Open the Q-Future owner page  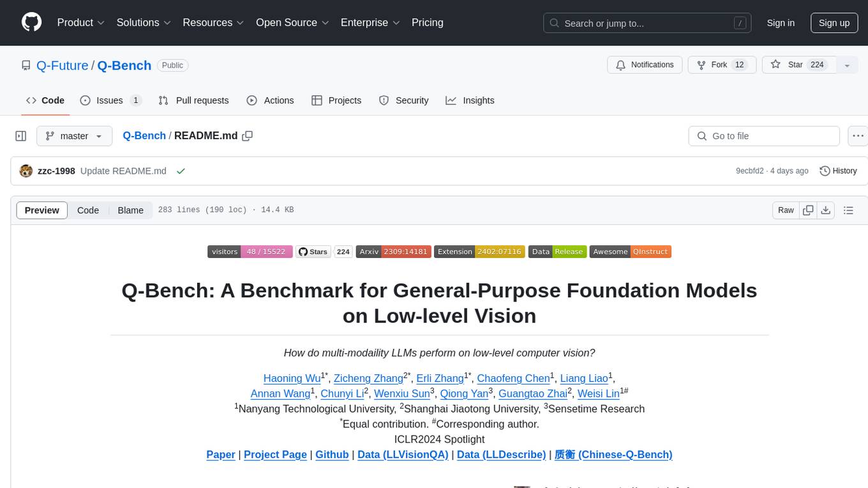pos(63,65)
